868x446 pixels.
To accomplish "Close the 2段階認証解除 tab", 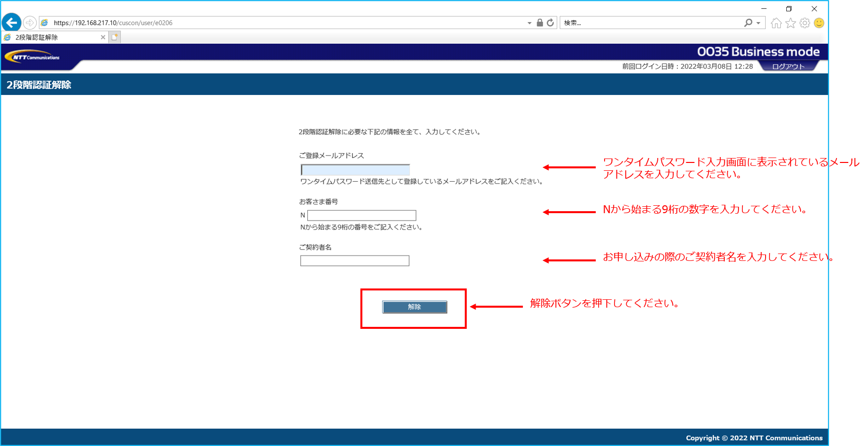I will pos(103,37).
